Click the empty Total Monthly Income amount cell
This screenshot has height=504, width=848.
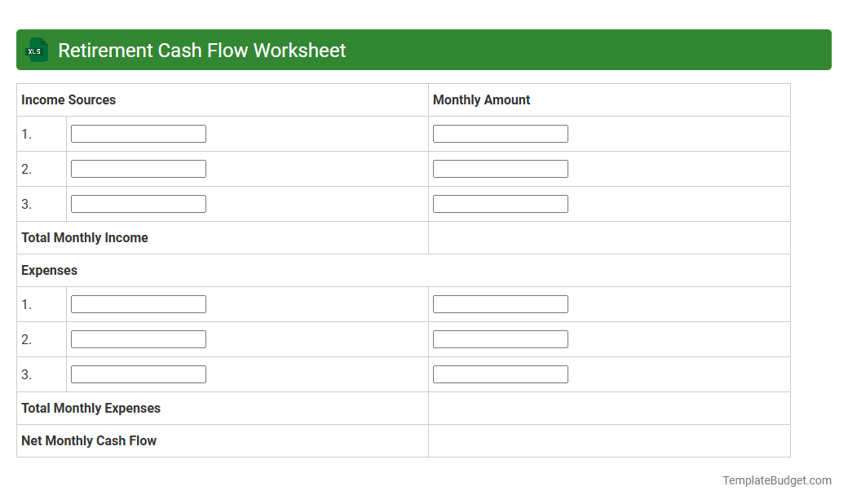coord(607,237)
